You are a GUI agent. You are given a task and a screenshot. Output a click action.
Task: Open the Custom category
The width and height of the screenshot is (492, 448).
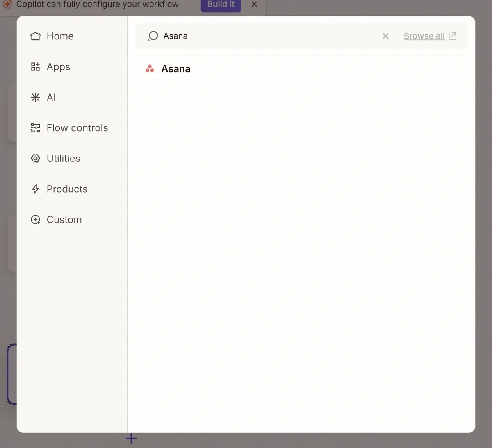56,220
